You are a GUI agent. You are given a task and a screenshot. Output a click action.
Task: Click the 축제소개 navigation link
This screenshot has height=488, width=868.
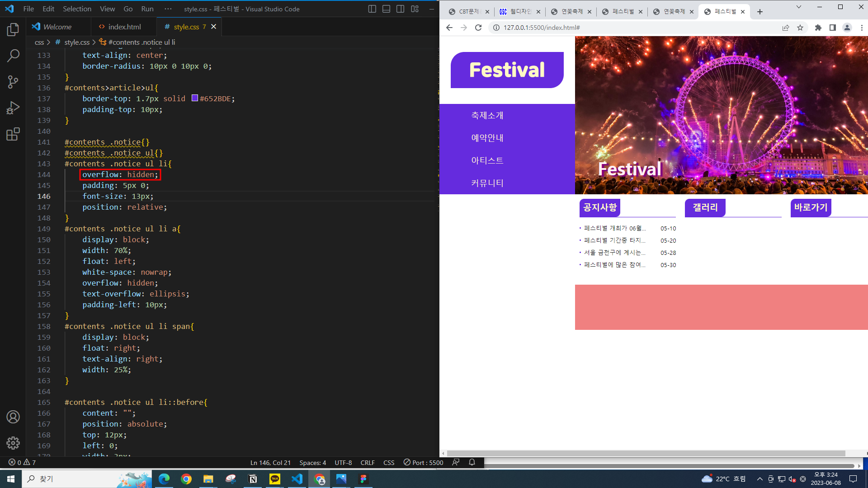[x=487, y=115]
